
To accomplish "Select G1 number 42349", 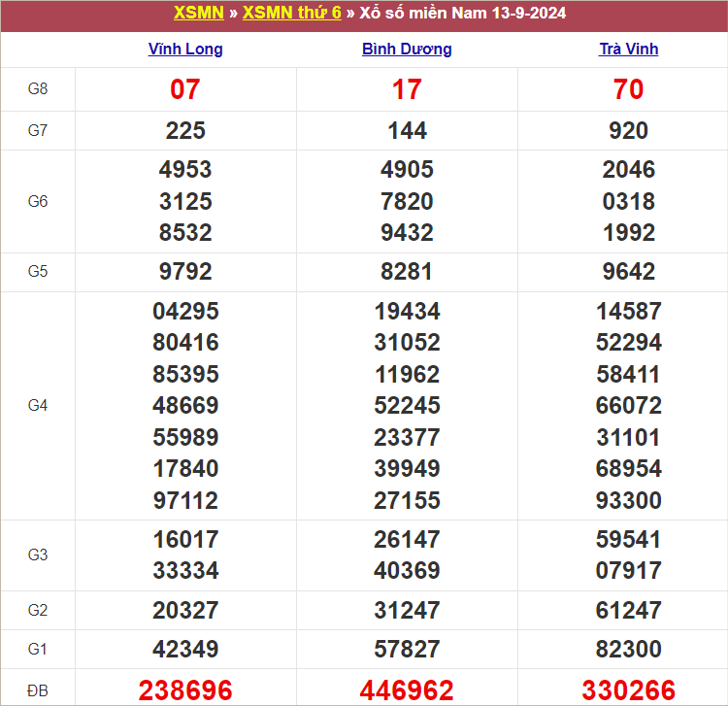I will 185,649.
